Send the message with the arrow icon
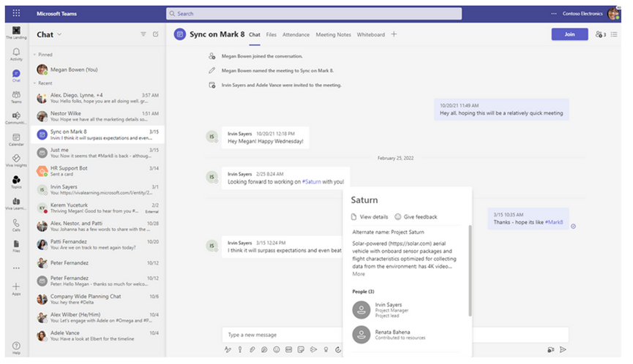Screen dimensions: 633x364 563,349
